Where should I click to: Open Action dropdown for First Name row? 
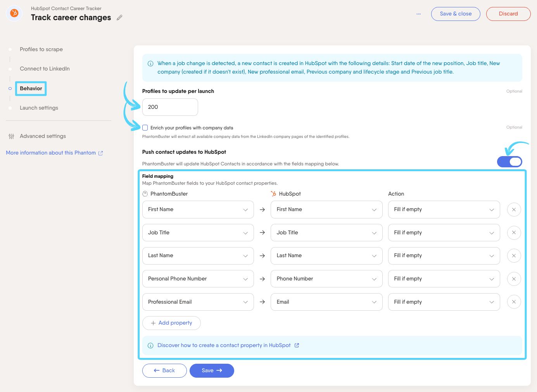[x=444, y=210]
